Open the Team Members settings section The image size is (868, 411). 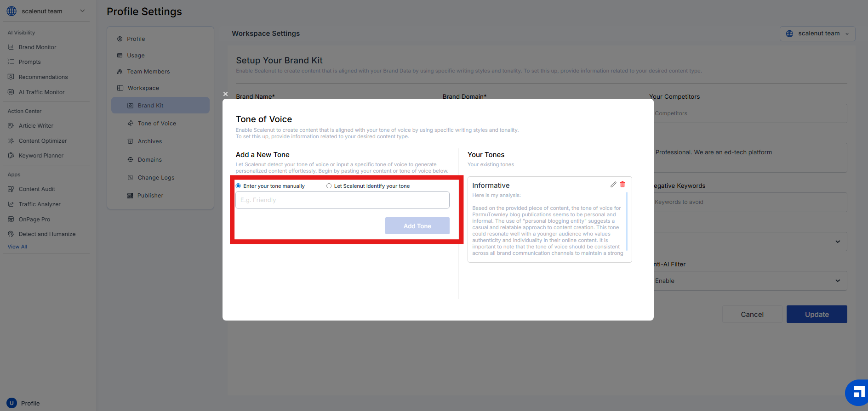pyautogui.click(x=148, y=72)
